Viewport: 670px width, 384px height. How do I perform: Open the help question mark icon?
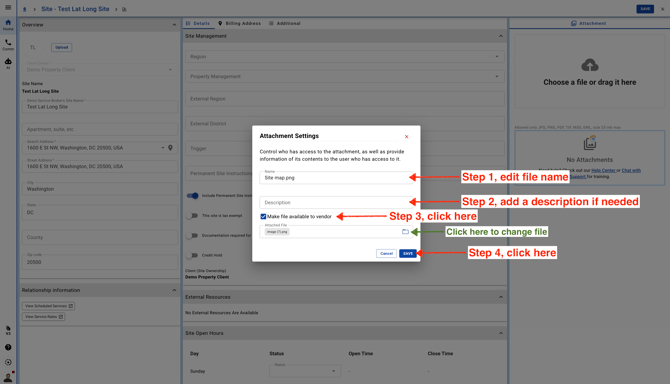tap(8, 347)
